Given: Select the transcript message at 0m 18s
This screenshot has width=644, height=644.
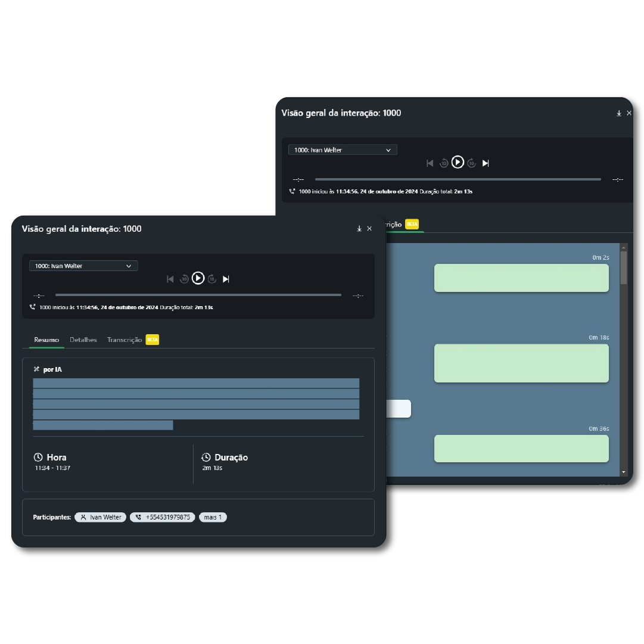Looking at the screenshot, I should (x=521, y=363).
